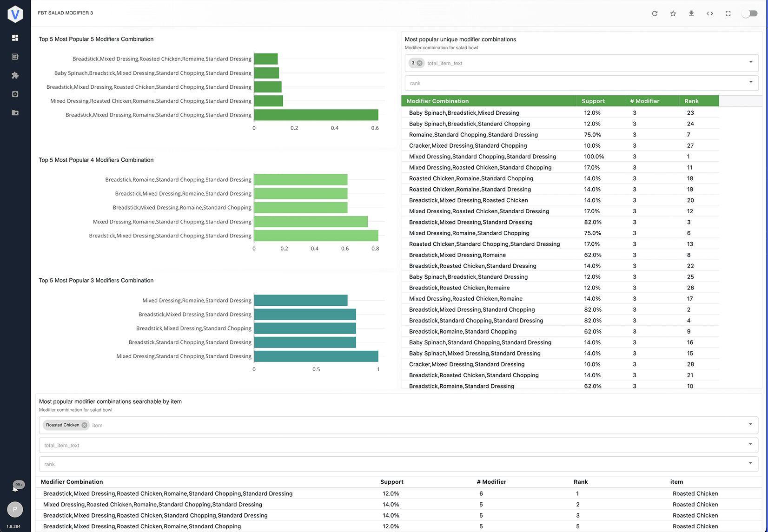Screen dimensions: 768x532
Task: Toggle the switch in top right
Action: point(749,13)
